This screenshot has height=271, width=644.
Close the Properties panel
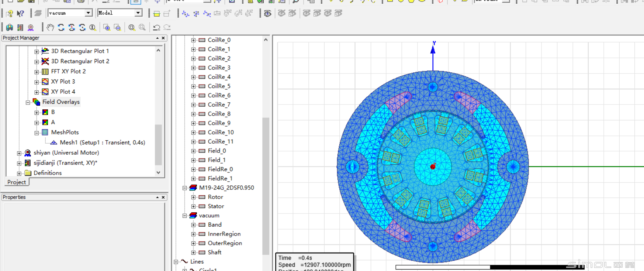[x=163, y=198]
